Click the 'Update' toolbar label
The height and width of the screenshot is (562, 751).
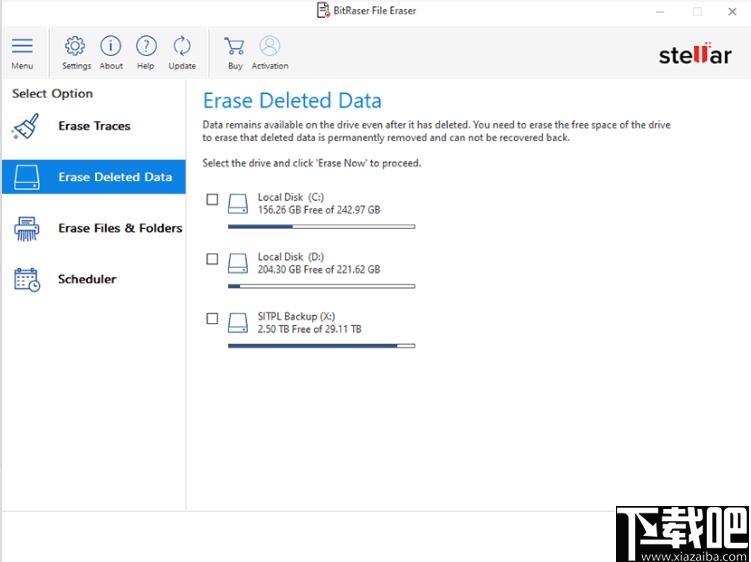(182, 66)
